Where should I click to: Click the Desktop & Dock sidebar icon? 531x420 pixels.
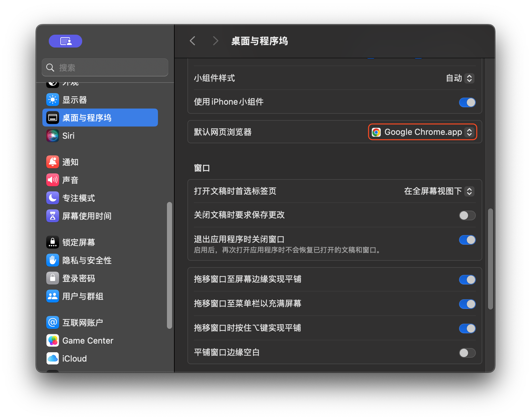53,118
